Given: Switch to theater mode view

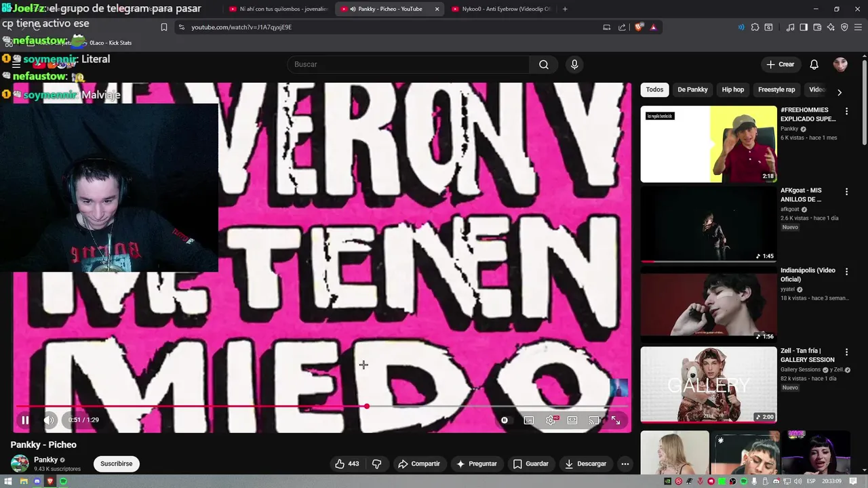Looking at the screenshot, I should coord(572,420).
